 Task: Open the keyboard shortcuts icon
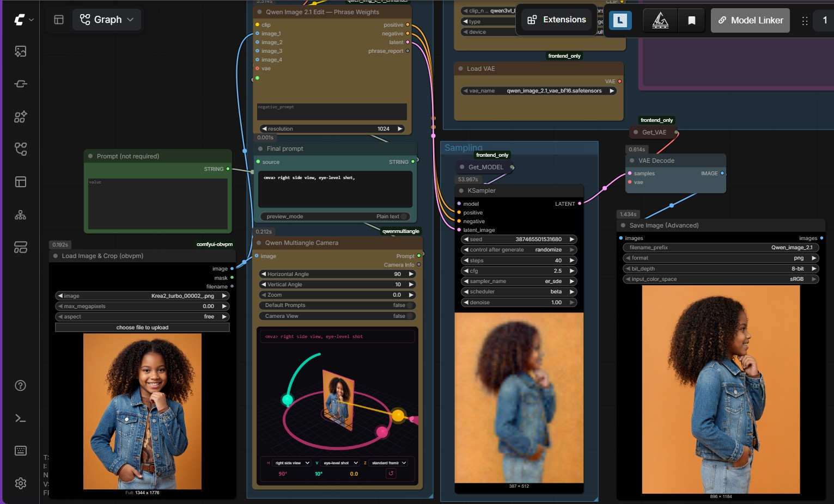21,451
